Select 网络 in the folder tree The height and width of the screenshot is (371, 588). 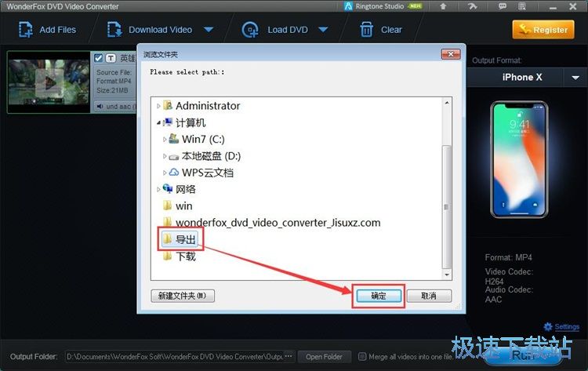[x=185, y=189]
